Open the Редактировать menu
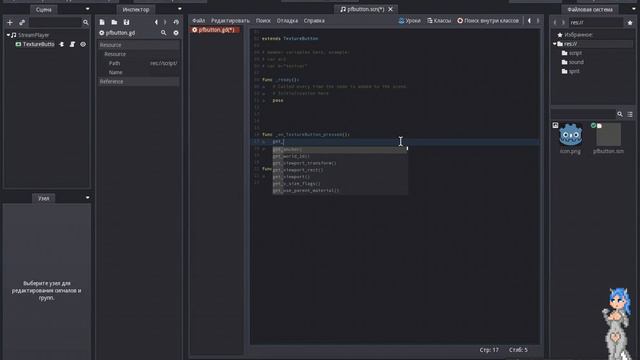The image size is (640, 360). coord(230,20)
